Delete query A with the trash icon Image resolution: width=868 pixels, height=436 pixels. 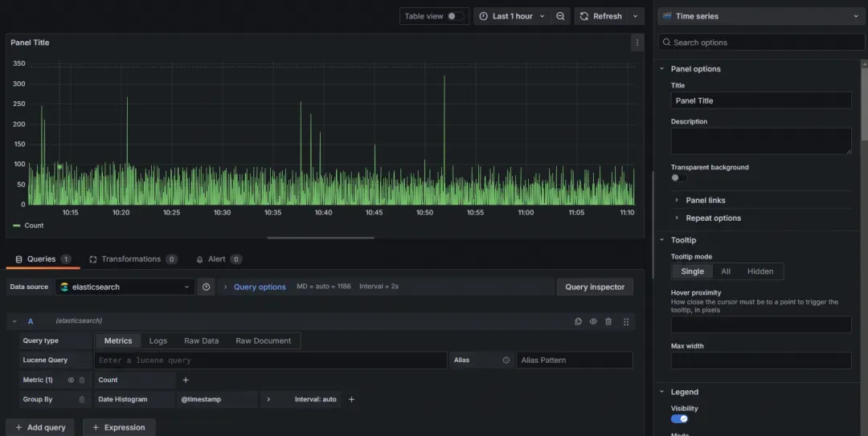click(608, 321)
